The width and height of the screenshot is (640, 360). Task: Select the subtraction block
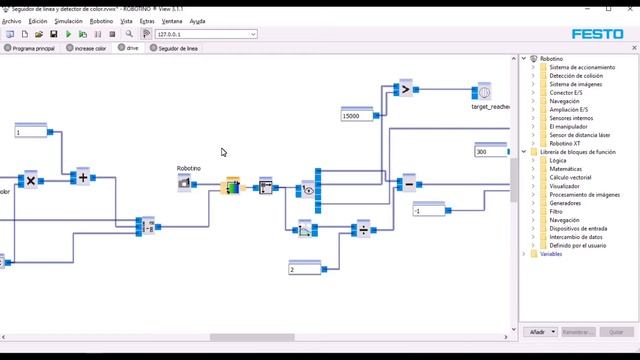click(x=409, y=184)
